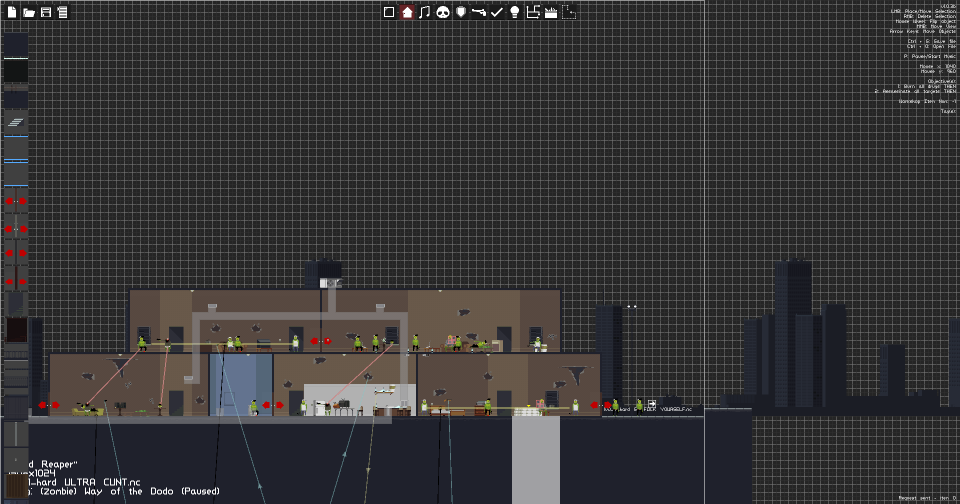Pick the dark blue wall tile in palette

pyautogui.click(x=16, y=45)
